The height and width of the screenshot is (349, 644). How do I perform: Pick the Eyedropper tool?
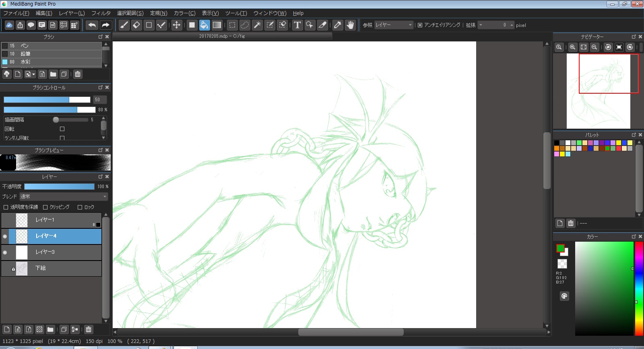click(337, 25)
